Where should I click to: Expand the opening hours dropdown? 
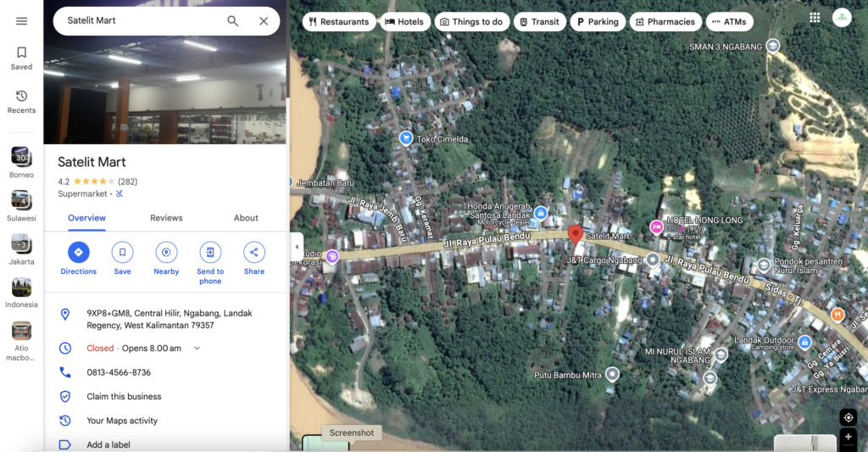point(198,349)
